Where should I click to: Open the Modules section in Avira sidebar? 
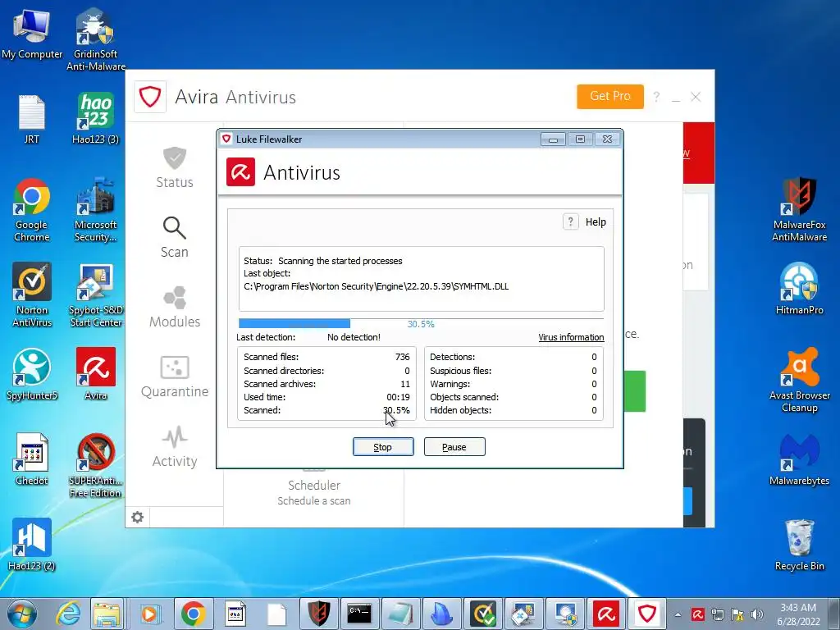click(x=175, y=307)
